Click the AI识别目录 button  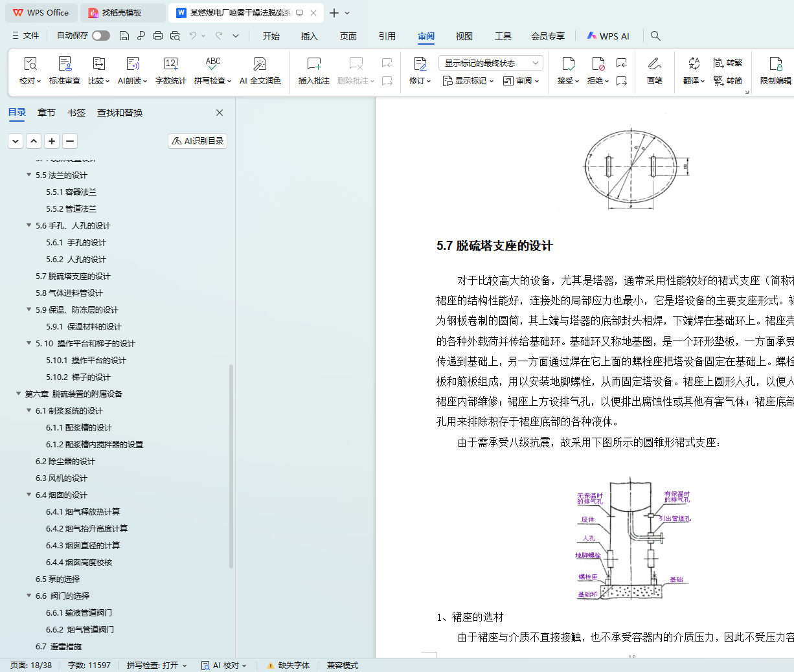tap(198, 141)
